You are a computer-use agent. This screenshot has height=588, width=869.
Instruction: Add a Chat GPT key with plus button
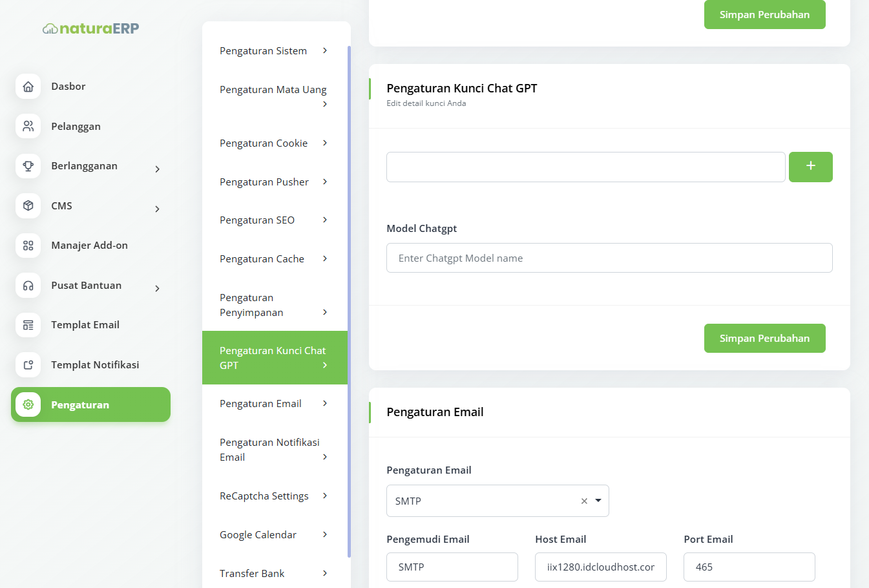pos(811,167)
